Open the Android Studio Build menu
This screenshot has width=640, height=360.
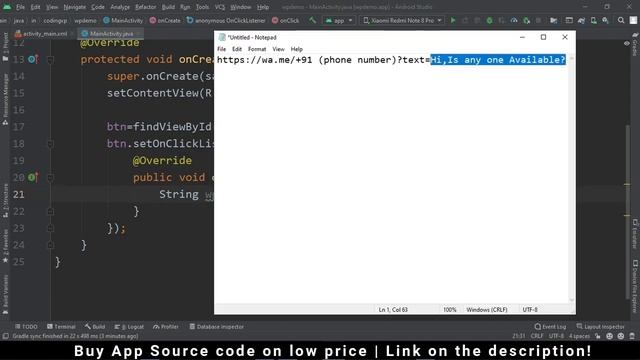(168, 7)
